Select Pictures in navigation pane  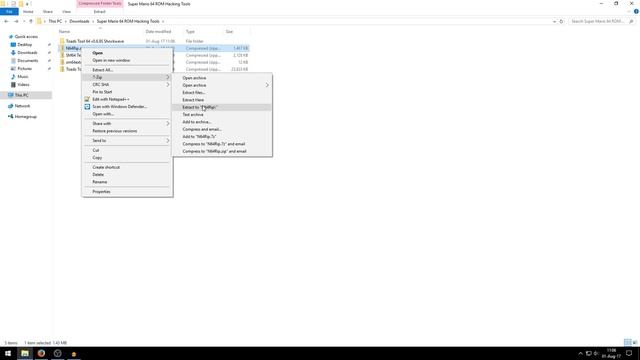(x=24, y=69)
